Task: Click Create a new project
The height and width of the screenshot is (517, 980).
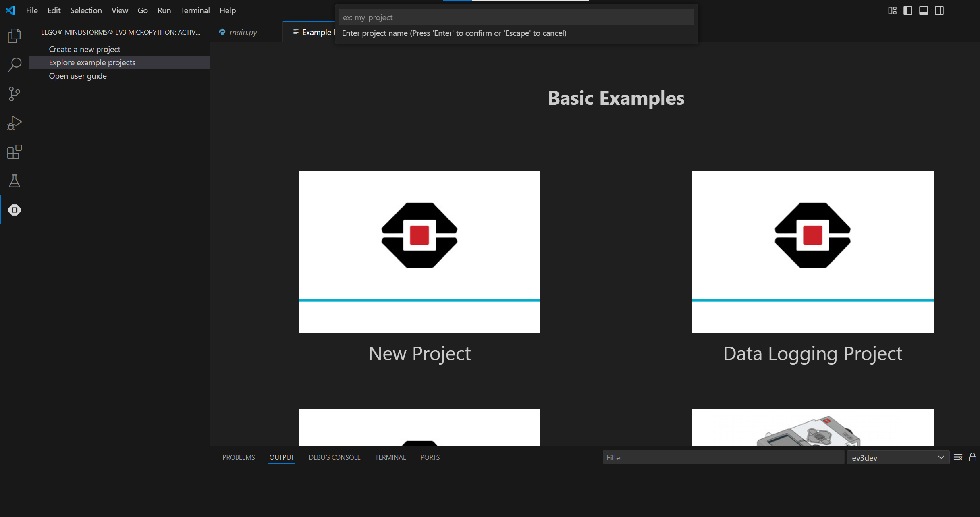Action: pos(85,49)
